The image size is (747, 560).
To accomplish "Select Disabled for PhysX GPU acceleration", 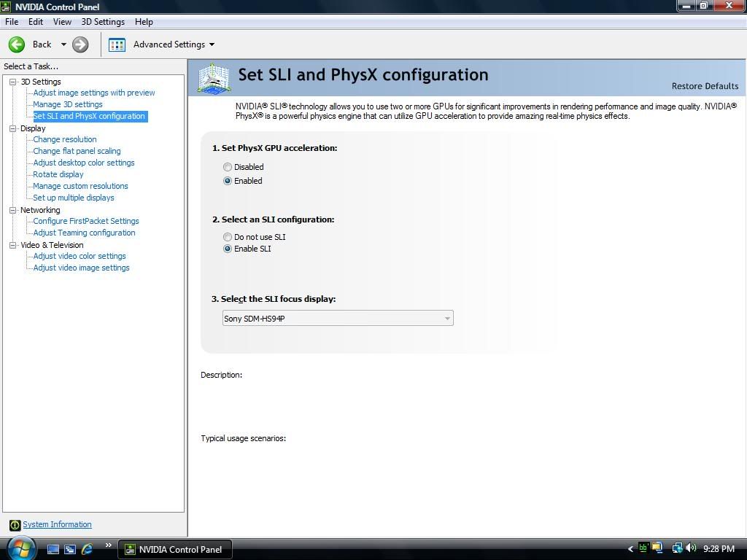I will [228, 167].
